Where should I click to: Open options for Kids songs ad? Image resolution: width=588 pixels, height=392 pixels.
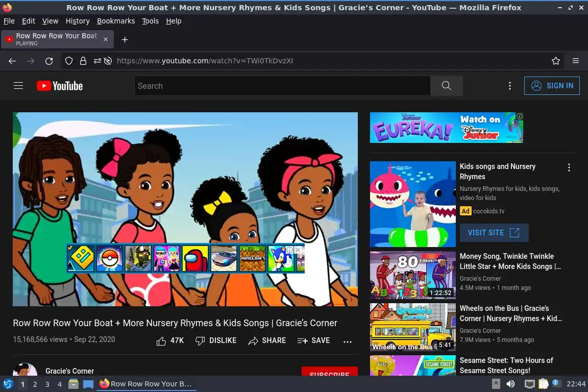tap(569, 168)
